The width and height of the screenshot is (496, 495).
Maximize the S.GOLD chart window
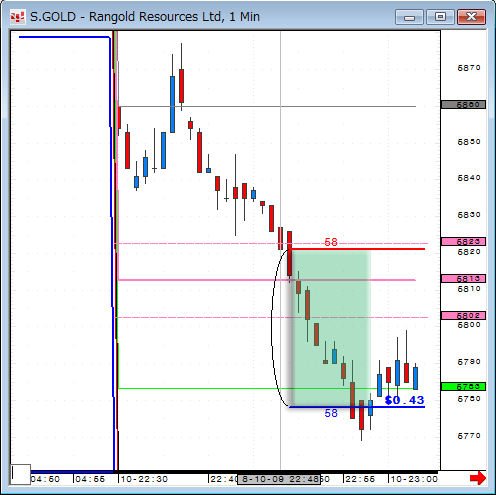(440, 17)
